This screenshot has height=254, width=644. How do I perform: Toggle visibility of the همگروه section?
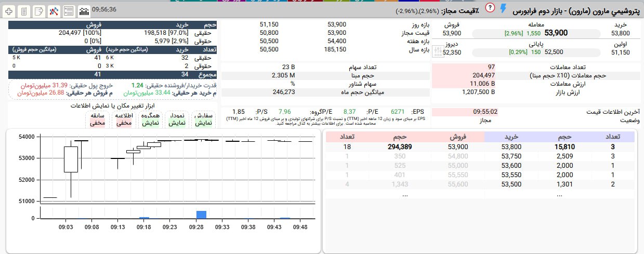tap(150, 119)
